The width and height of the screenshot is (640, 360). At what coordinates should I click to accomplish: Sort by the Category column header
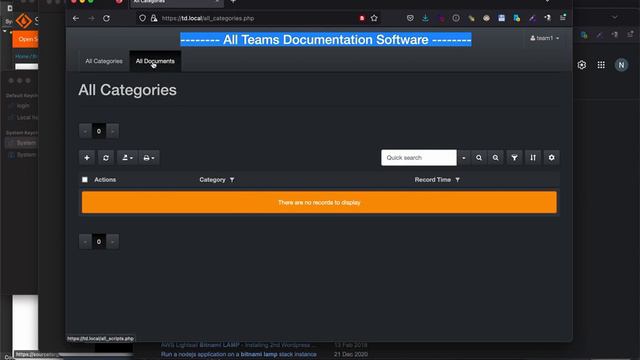click(x=212, y=180)
